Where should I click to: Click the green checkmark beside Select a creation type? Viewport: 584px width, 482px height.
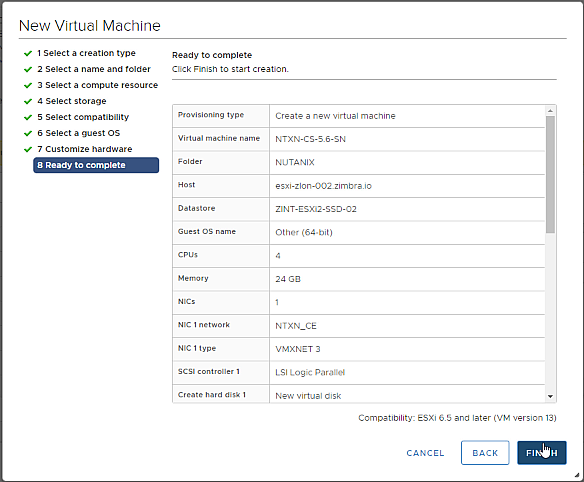(28, 54)
